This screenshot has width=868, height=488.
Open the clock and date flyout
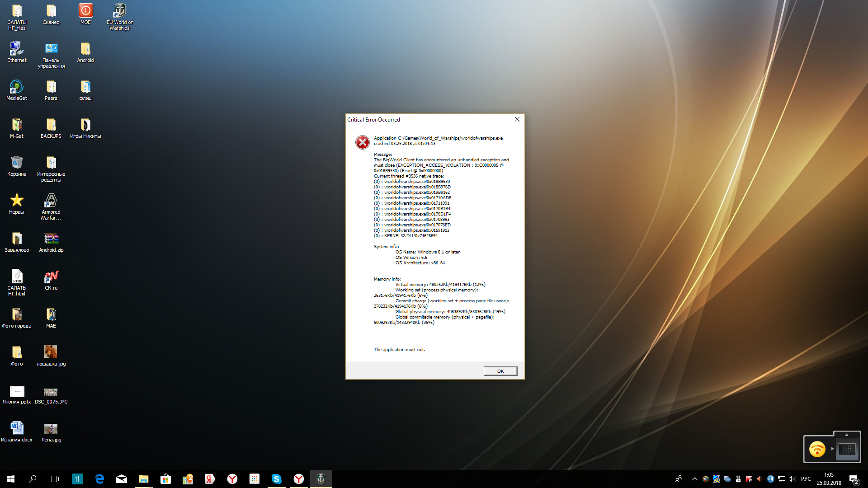(x=829, y=479)
